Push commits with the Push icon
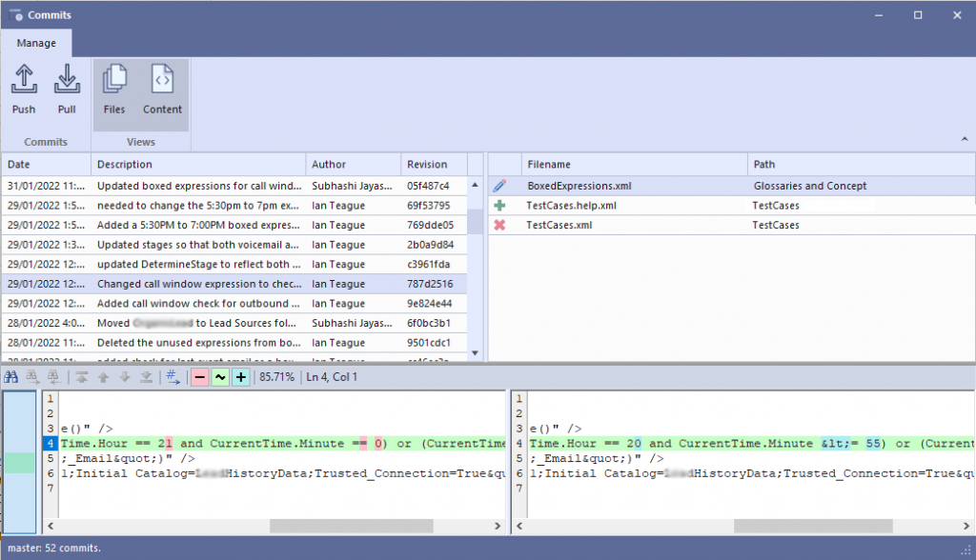The image size is (976, 560). click(x=24, y=89)
